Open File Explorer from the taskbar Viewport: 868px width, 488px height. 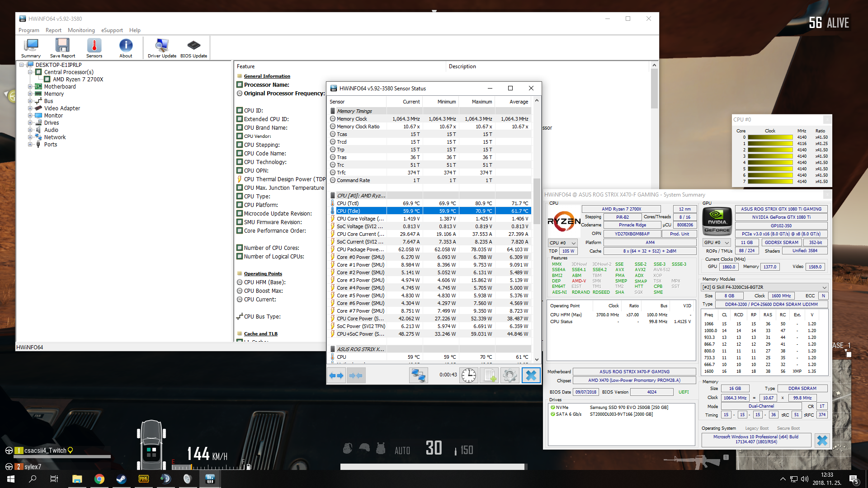pos(77,479)
